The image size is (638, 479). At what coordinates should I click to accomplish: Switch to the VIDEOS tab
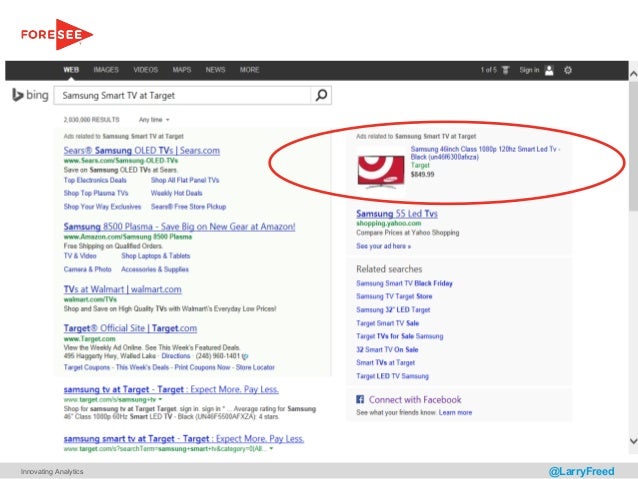pos(146,70)
